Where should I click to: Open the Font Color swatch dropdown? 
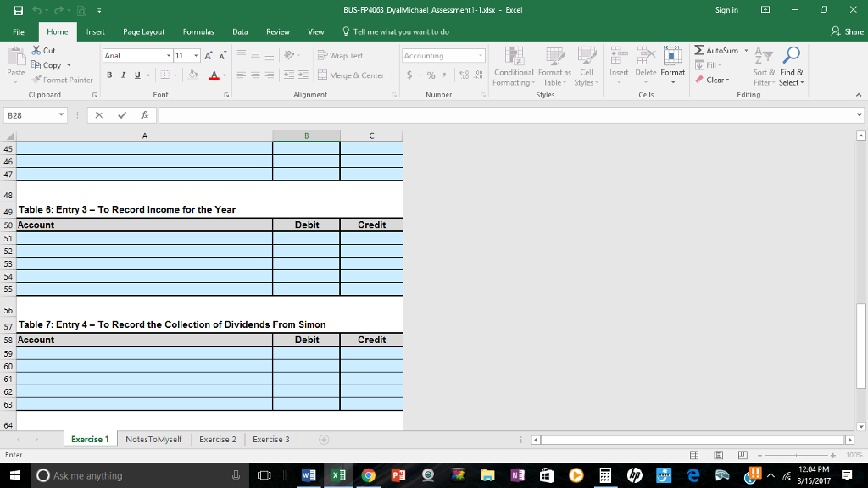224,75
